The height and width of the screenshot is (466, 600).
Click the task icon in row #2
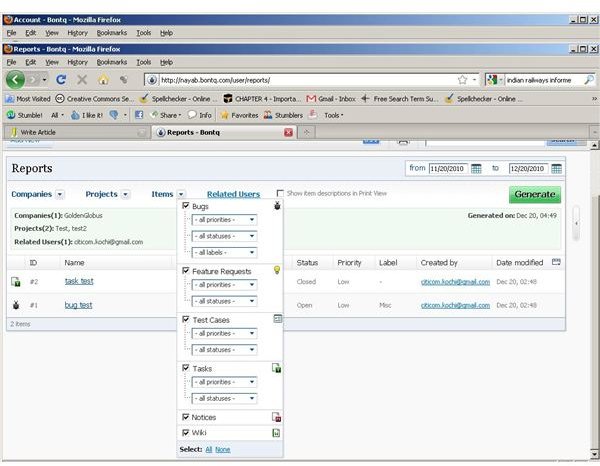pos(16,282)
